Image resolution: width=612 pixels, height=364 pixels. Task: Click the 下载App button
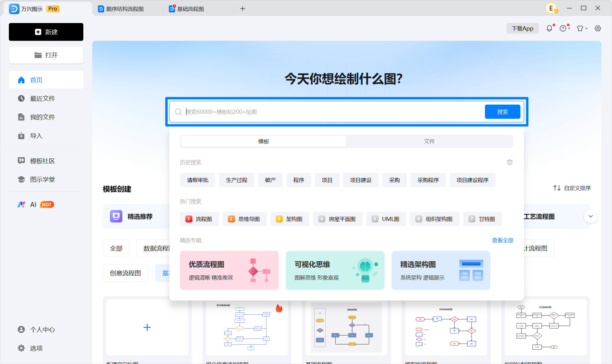point(522,28)
